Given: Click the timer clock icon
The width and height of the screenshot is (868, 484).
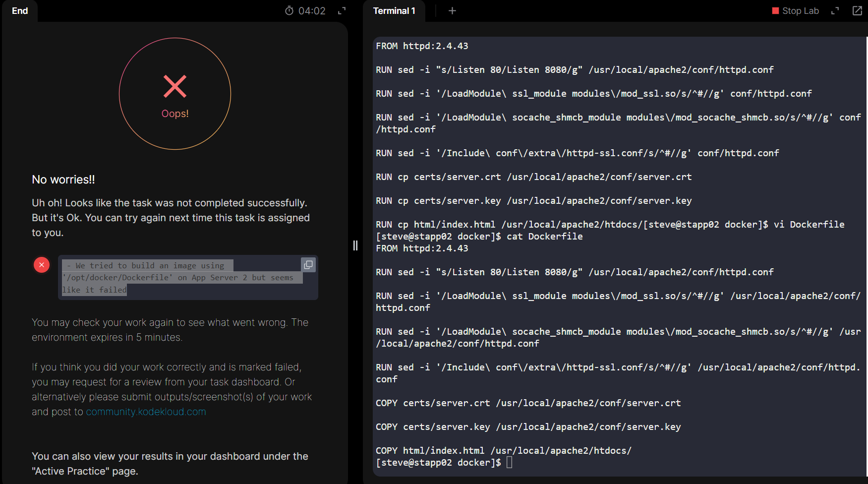Looking at the screenshot, I should pyautogui.click(x=289, y=11).
